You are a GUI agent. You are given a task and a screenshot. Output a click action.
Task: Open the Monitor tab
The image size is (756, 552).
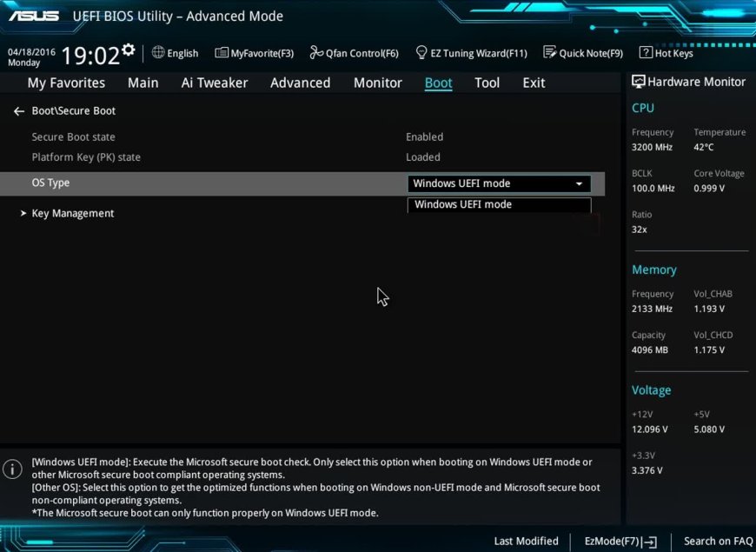pyautogui.click(x=377, y=83)
